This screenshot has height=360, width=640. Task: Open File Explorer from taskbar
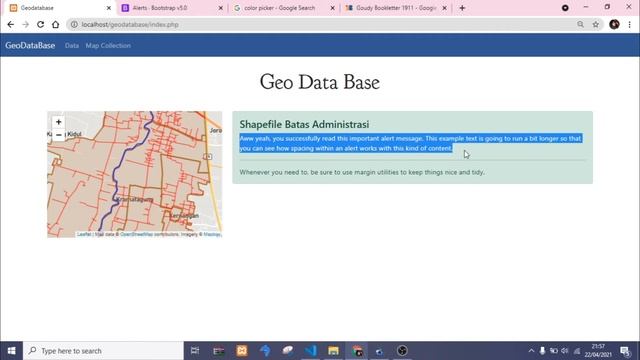pos(333,351)
